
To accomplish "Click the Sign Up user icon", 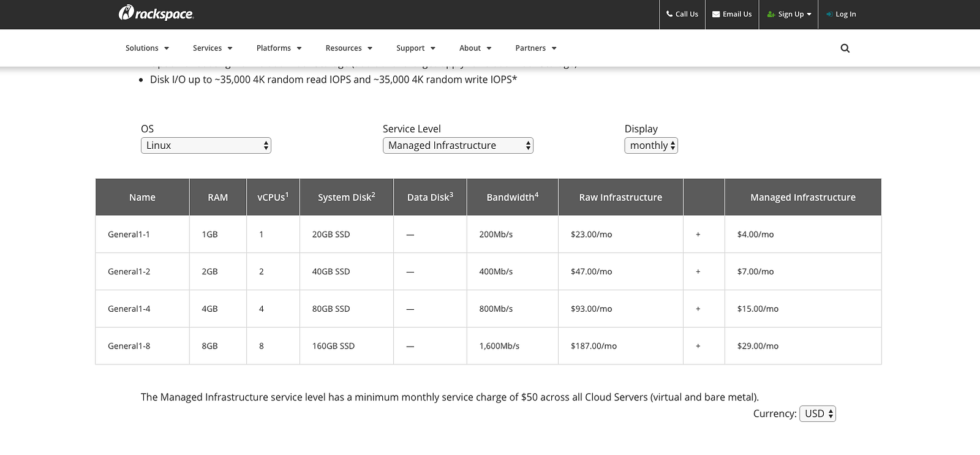I will coord(771,14).
